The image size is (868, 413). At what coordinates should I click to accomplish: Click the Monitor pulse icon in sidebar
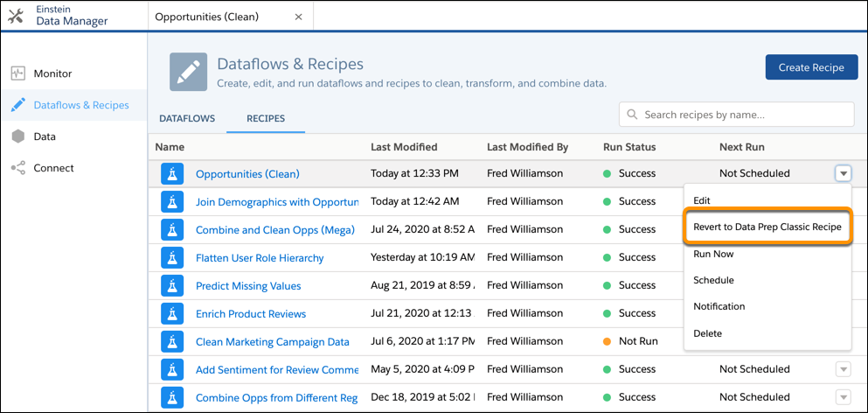coord(18,73)
